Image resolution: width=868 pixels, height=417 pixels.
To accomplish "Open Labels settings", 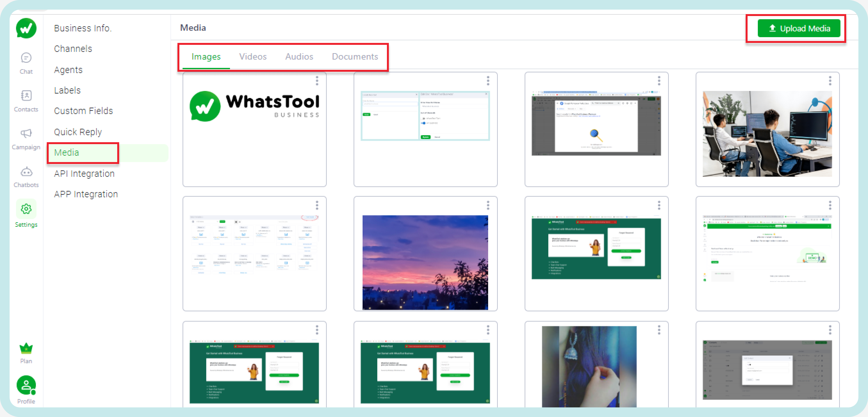I will (67, 90).
